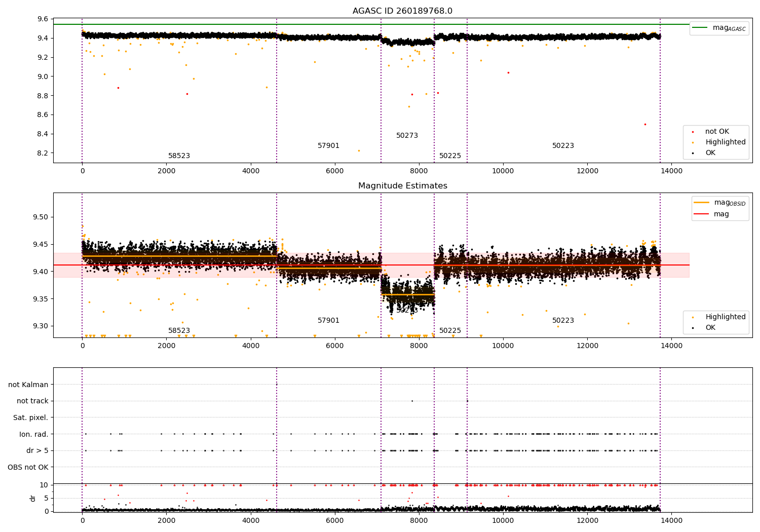
Task: Click 'Highlighted' in the top plot legend
Action: pyautogui.click(x=726, y=142)
